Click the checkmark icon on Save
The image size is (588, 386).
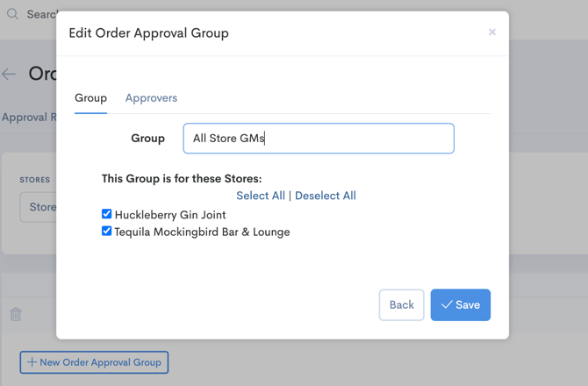pos(447,305)
